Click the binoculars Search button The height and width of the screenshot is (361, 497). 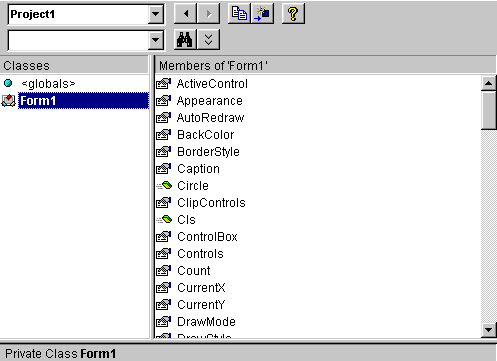(186, 39)
